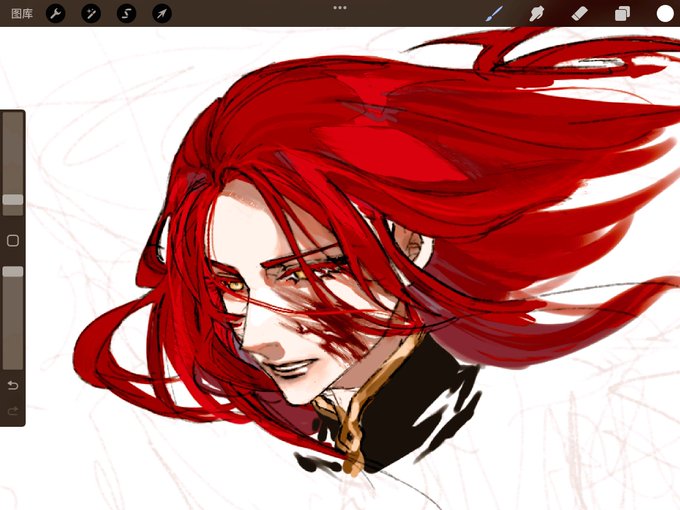Screen dimensions: 680x510
Task: Click the brush opacity slider handle
Action: pyautogui.click(x=13, y=272)
